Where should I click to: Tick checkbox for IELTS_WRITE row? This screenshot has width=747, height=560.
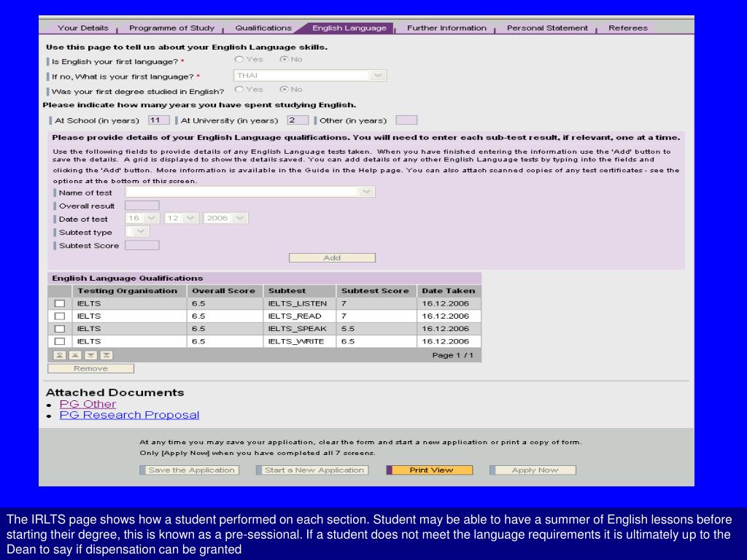[60, 341]
